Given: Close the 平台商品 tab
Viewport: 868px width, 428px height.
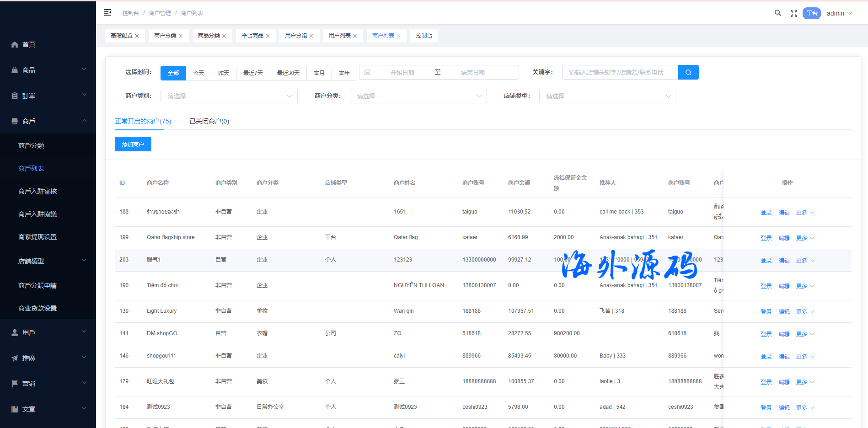Looking at the screenshot, I should (x=268, y=36).
